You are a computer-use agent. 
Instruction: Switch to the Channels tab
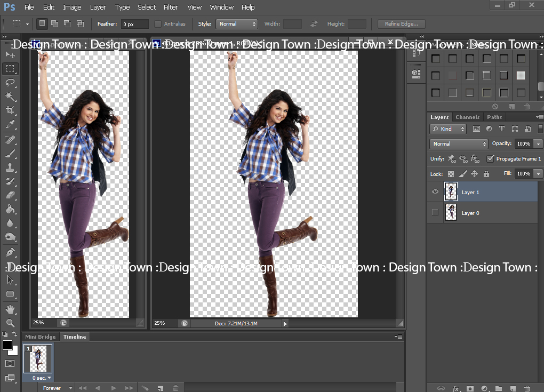467,117
